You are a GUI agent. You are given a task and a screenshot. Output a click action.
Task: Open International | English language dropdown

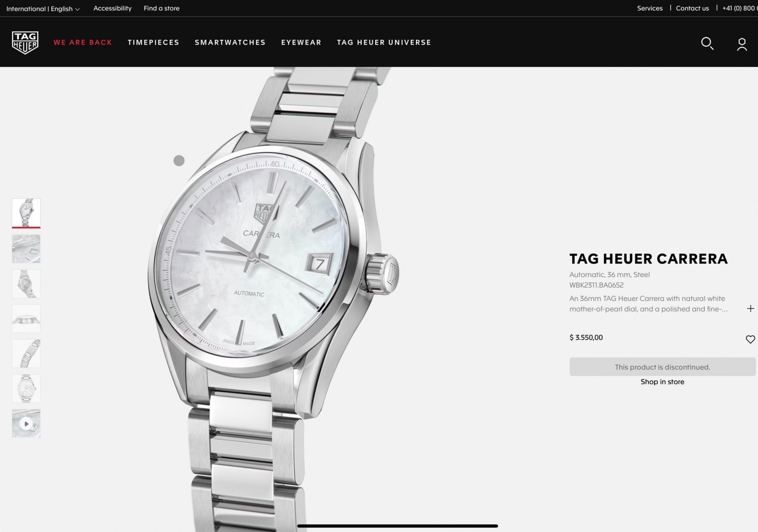pyautogui.click(x=43, y=8)
